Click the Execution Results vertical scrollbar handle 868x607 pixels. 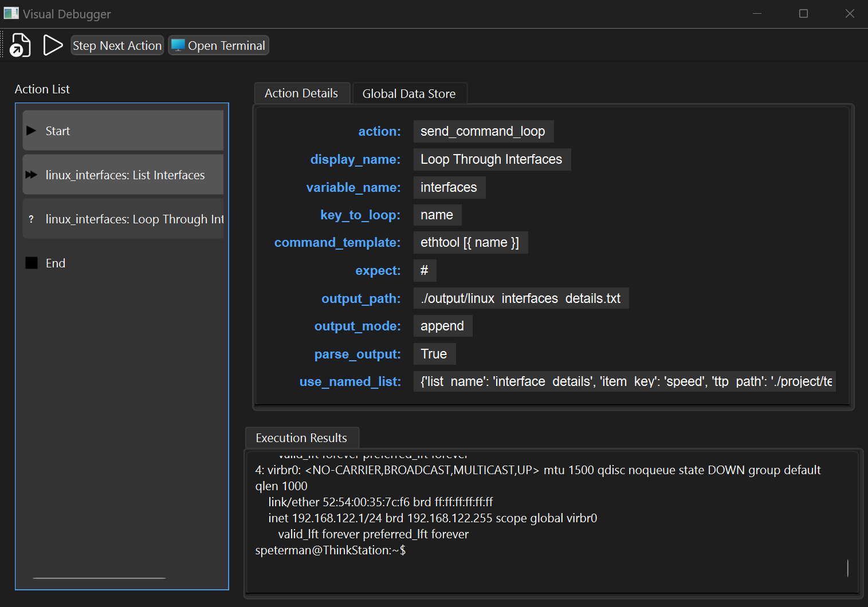[847, 568]
